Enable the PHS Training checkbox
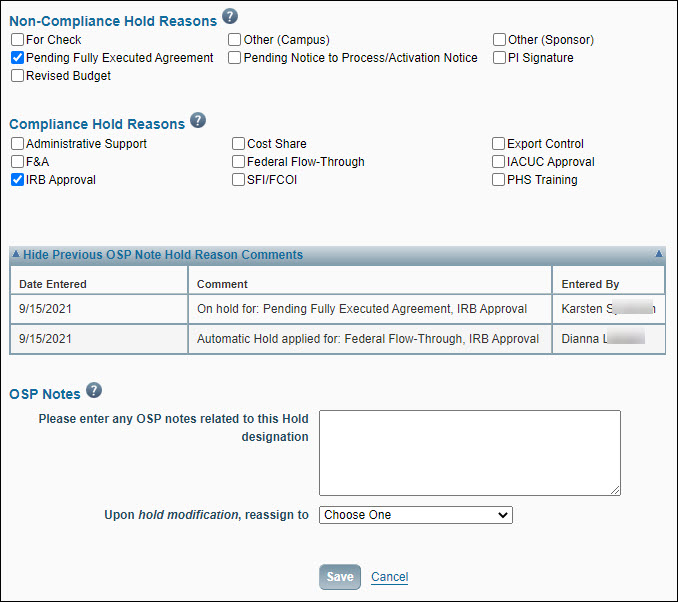The image size is (678, 602). 499,180
